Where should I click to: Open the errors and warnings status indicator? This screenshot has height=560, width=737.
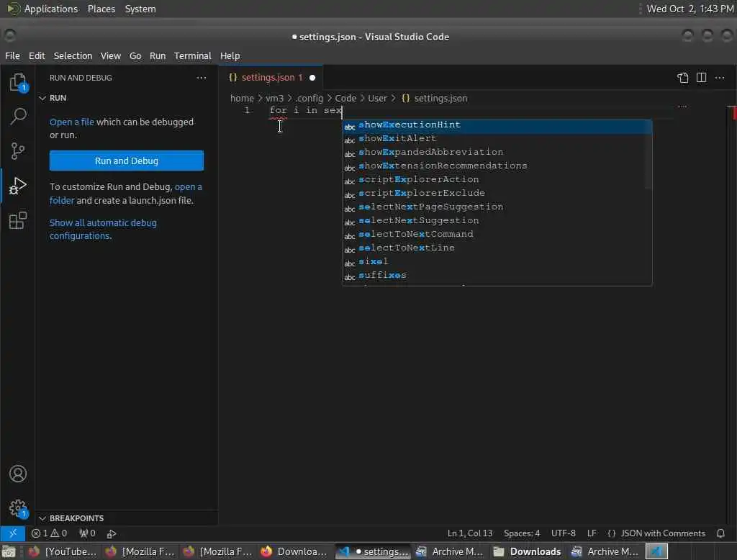click(50, 533)
